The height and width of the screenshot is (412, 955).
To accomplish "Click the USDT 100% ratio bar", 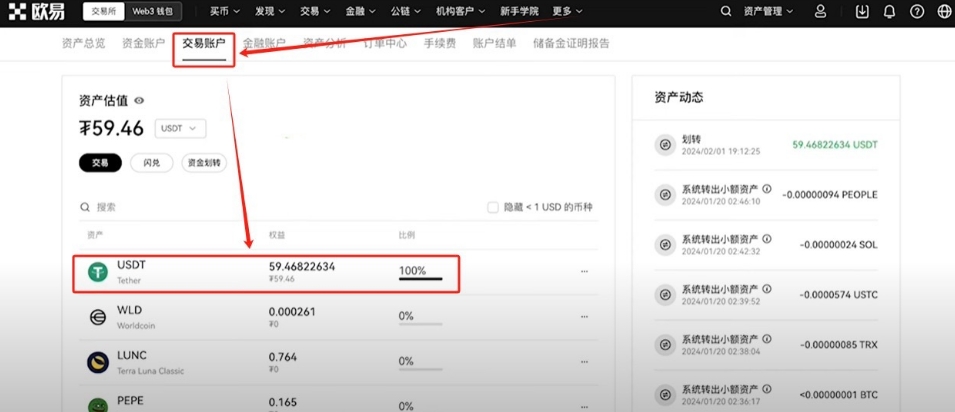I will tap(420, 279).
